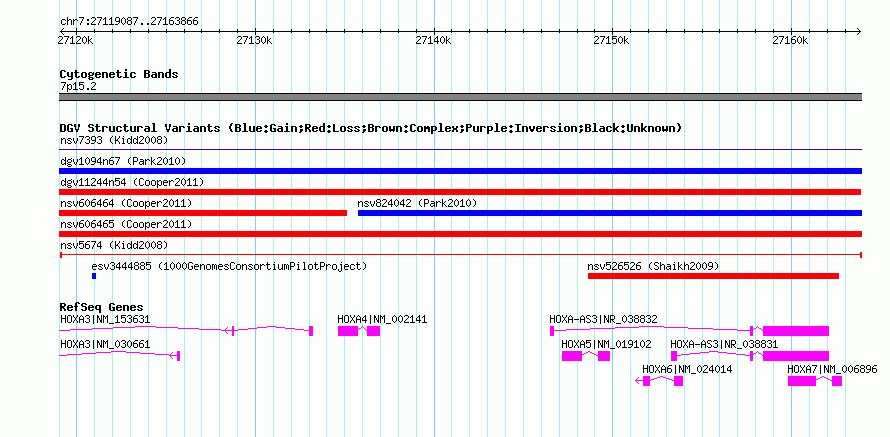The height and width of the screenshot is (437, 890).
Task: Click the nsv5674 (Kidd2008) label
Action: click(x=114, y=245)
